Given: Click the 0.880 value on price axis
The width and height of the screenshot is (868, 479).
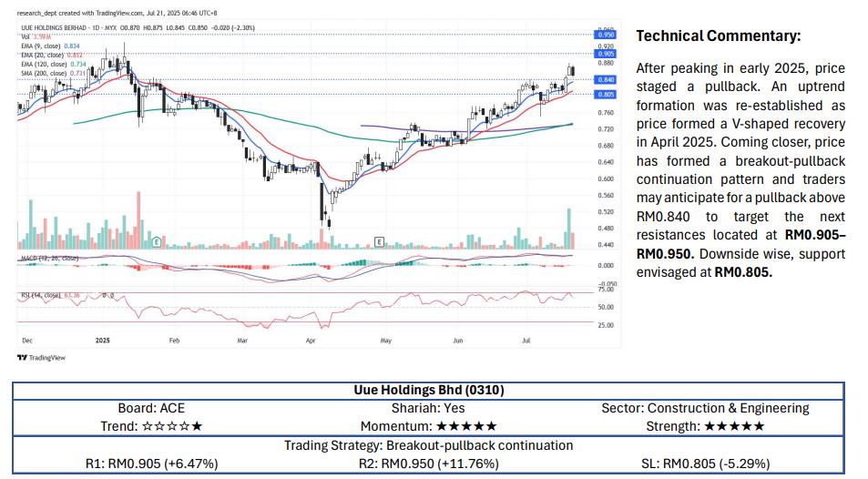Looking at the screenshot, I should [607, 63].
